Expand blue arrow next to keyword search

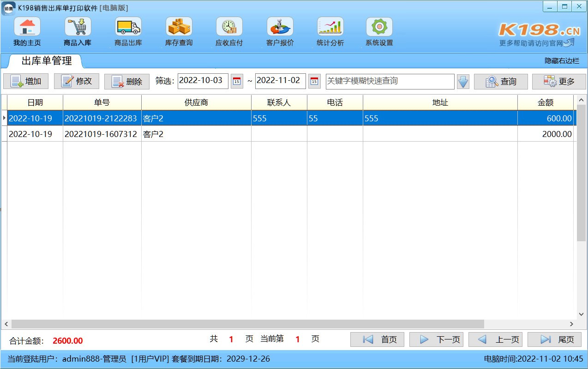(x=463, y=82)
